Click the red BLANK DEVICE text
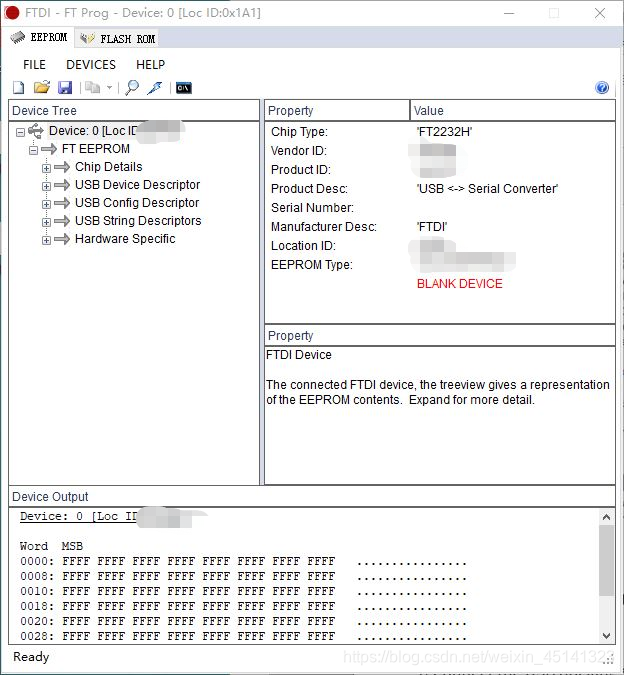624x675 pixels. (x=460, y=284)
